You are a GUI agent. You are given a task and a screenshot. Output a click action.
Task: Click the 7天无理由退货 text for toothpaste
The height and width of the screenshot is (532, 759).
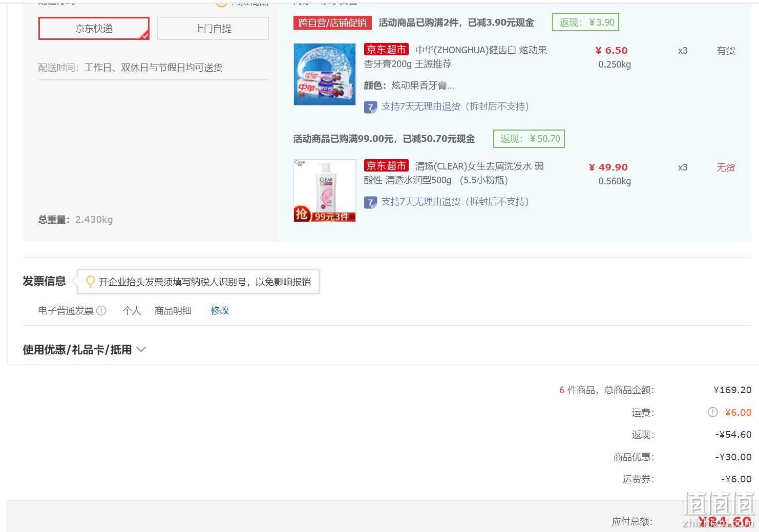pyautogui.click(x=455, y=107)
